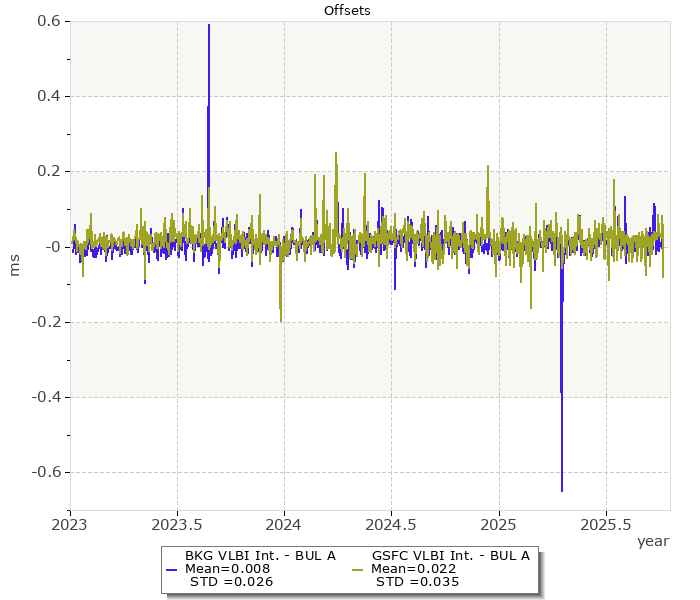Click the 2024 x-axis tick label

pos(284,523)
